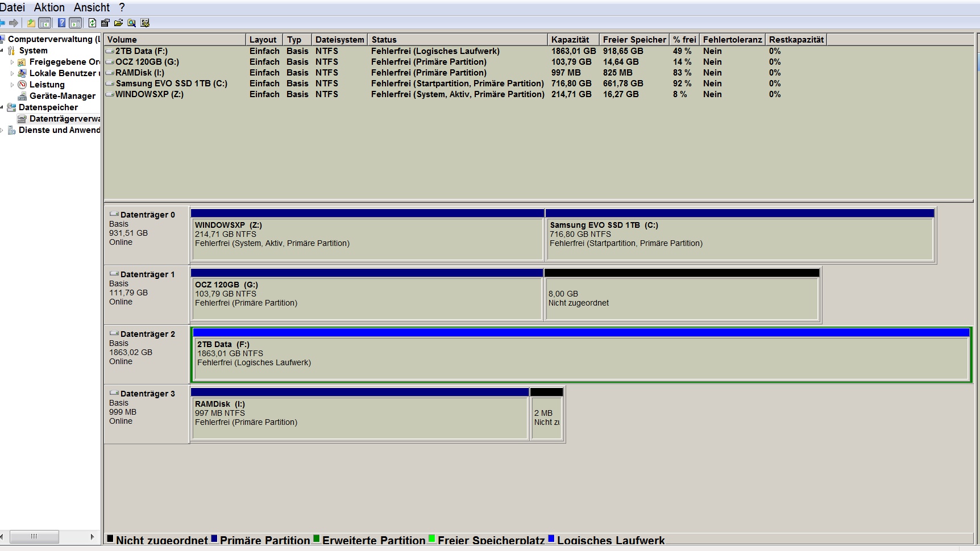Collapse the Datenspeicher tree node
This screenshot has width=980, height=551.
tap(2, 107)
